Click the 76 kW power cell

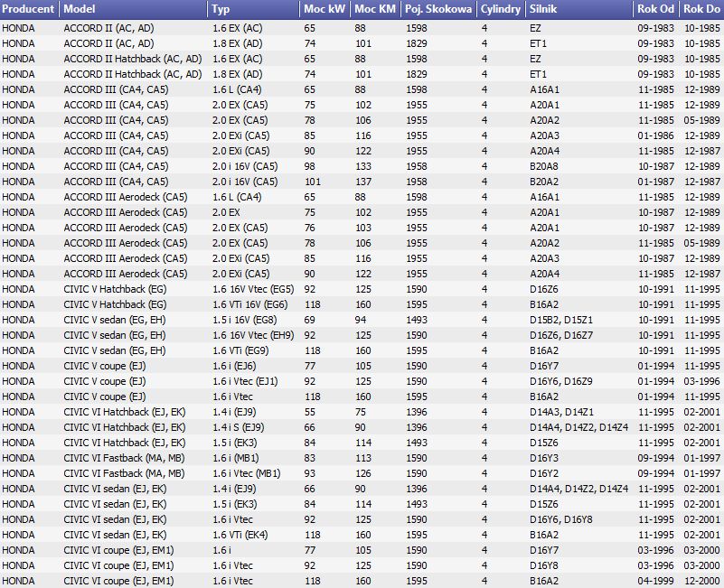(309, 228)
